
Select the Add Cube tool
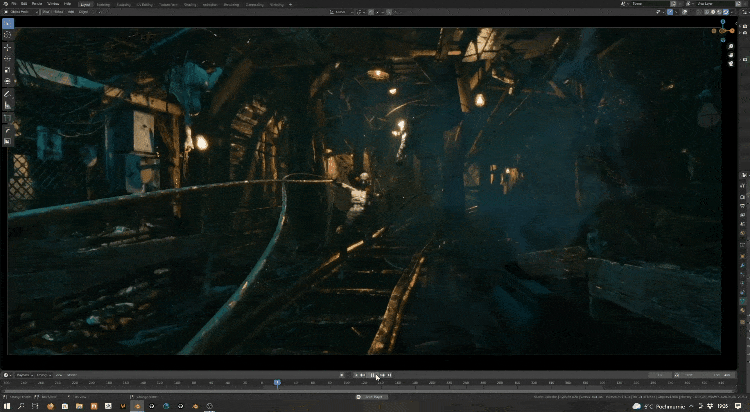click(7, 118)
